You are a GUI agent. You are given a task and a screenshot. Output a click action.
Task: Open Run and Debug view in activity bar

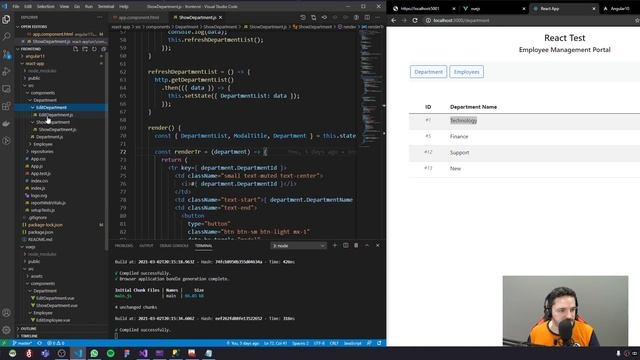[6, 72]
